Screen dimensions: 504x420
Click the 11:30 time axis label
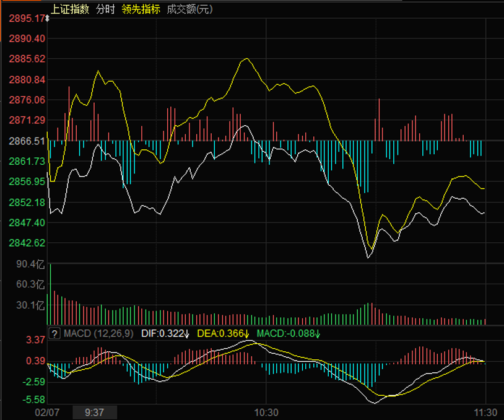tap(485, 412)
